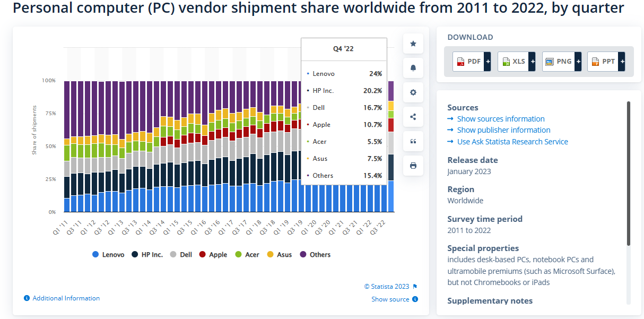Click the quotation citation icon
This screenshot has height=319, width=644.
tap(413, 141)
